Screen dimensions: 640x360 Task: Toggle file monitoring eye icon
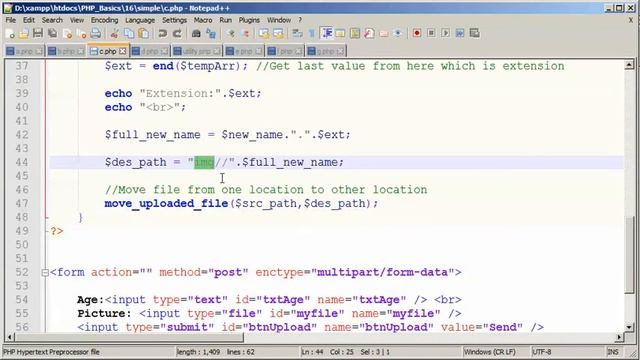pyautogui.click(x=398, y=33)
